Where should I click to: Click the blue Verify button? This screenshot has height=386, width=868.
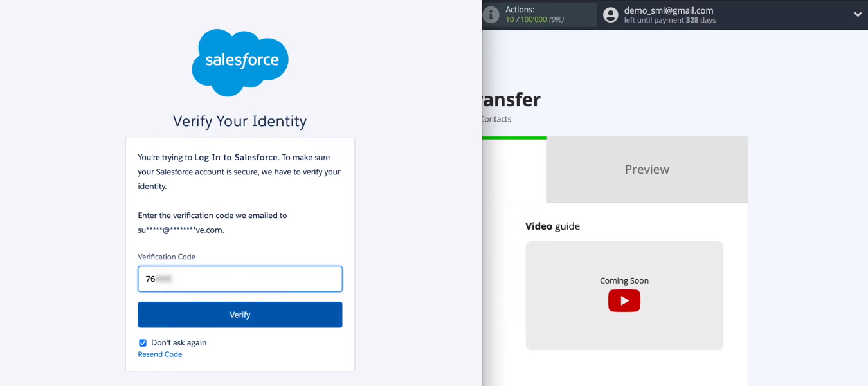tap(240, 315)
